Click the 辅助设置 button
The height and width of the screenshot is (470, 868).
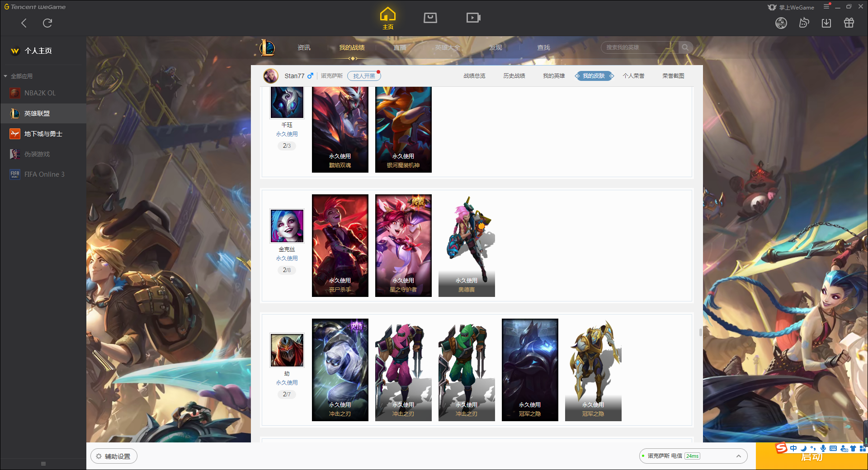point(114,456)
